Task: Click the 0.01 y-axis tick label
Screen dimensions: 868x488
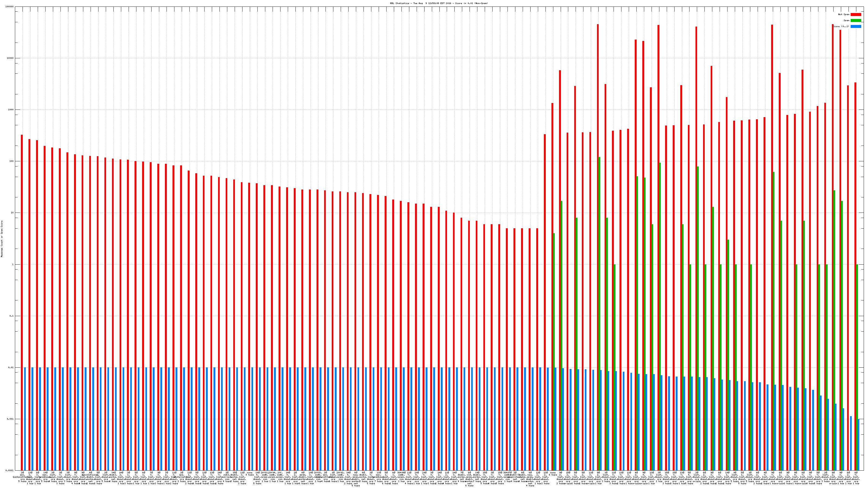Action: [11, 367]
